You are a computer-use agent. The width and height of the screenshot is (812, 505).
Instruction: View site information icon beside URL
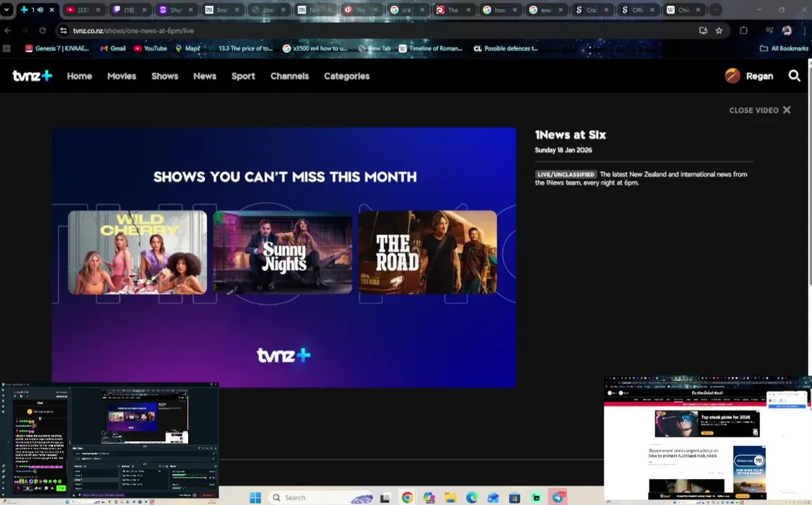coord(63,31)
